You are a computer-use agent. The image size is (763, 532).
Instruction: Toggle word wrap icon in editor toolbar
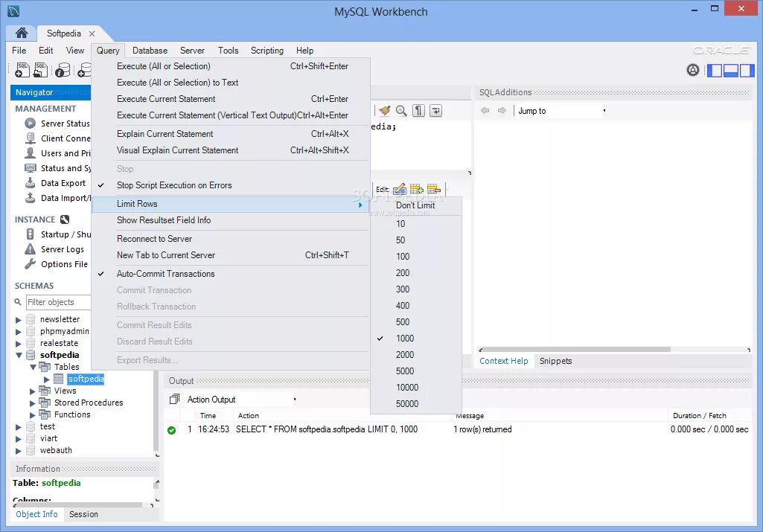pyautogui.click(x=436, y=111)
